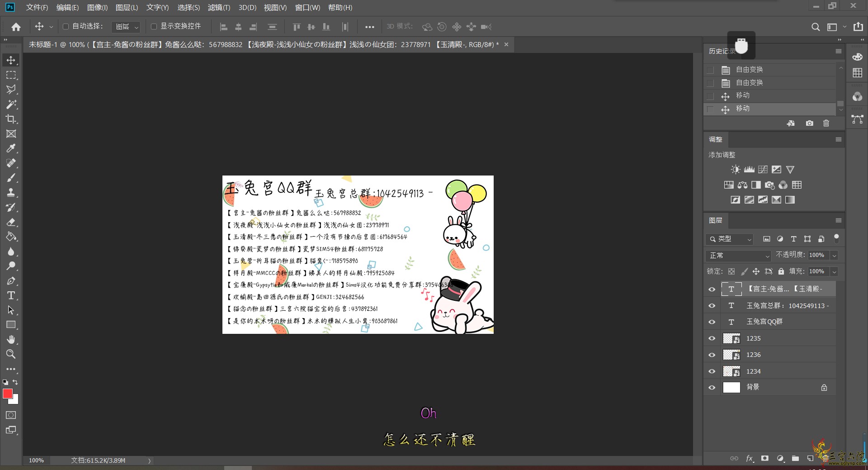The width and height of the screenshot is (868, 470).
Task: Open the 填充 fill dropdown arrow
Action: tap(835, 271)
